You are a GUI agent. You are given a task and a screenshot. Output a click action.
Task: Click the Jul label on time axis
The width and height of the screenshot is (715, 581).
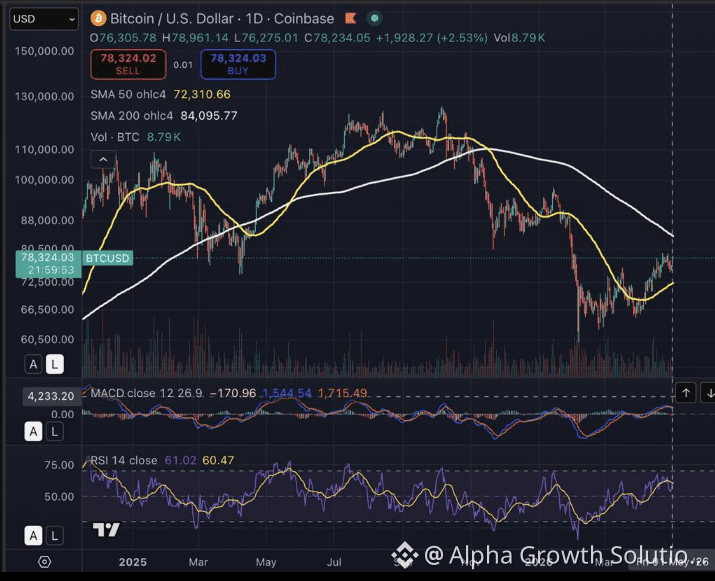334,562
